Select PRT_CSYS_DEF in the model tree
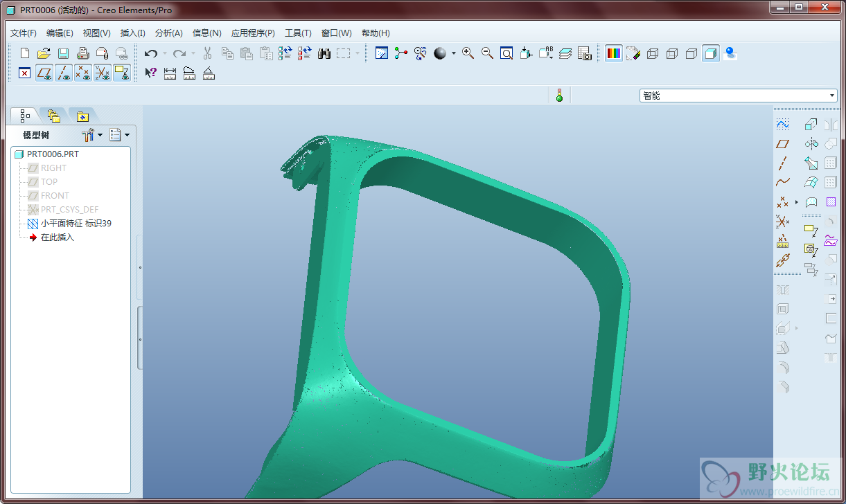 [x=69, y=210]
